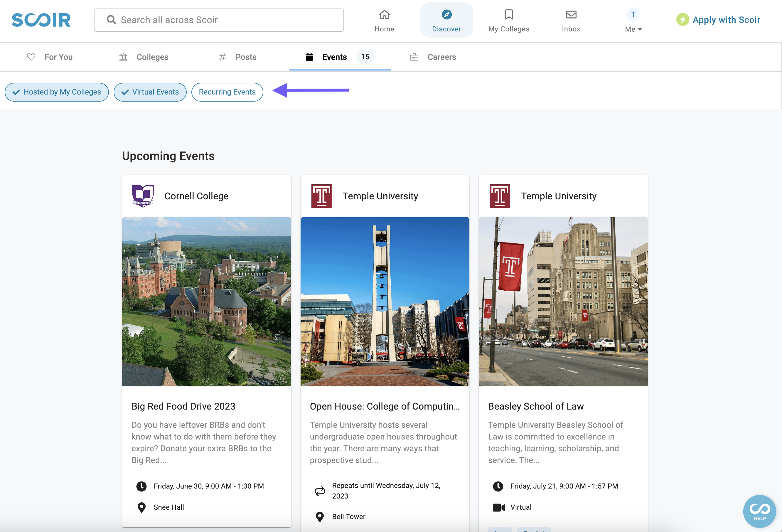The width and height of the screenshot is (782, 532).
Task: Click 'Friday, June 30, 9:00 AM - 1:30 PM'
Action: point(209,486)
